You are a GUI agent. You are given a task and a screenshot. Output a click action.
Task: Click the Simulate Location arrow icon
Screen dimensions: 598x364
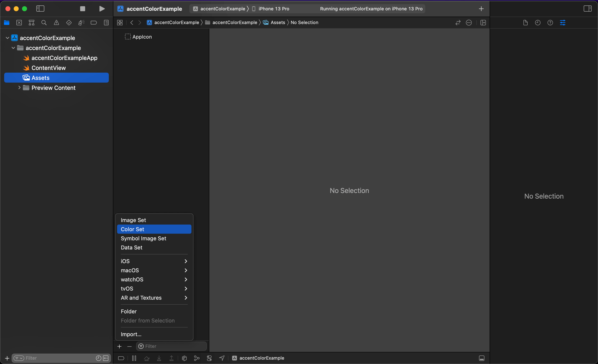pyautogui.click(x=222, y=358)
